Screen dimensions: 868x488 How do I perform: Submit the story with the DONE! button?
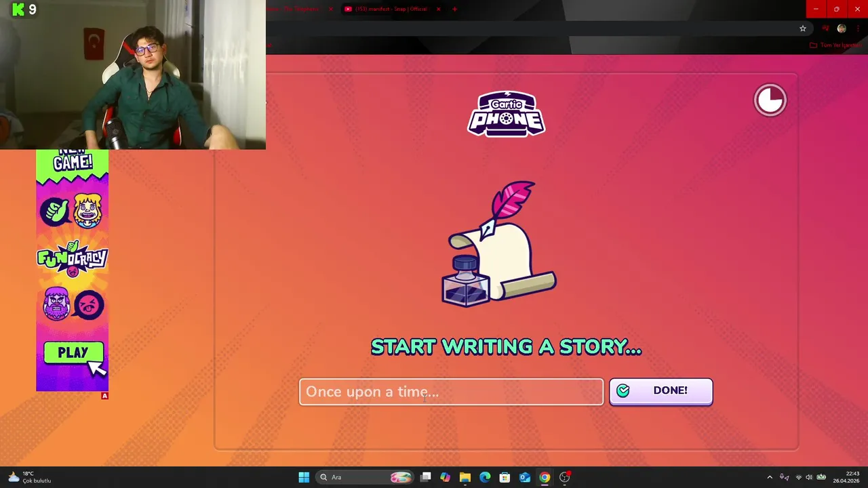point(660,391)
